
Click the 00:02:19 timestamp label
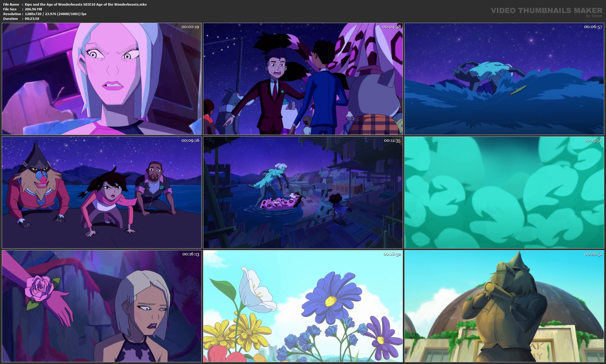tap(190, 27)
